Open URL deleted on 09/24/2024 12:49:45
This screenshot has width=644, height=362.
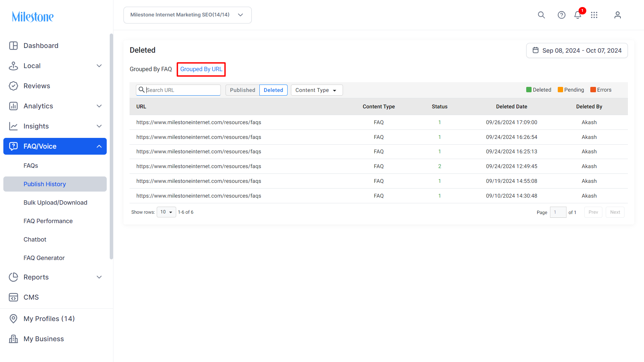tap(199, 166)
